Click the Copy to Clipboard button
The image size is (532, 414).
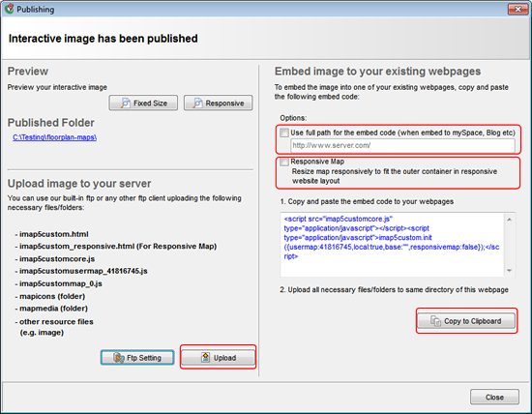(x=466, y=321)
